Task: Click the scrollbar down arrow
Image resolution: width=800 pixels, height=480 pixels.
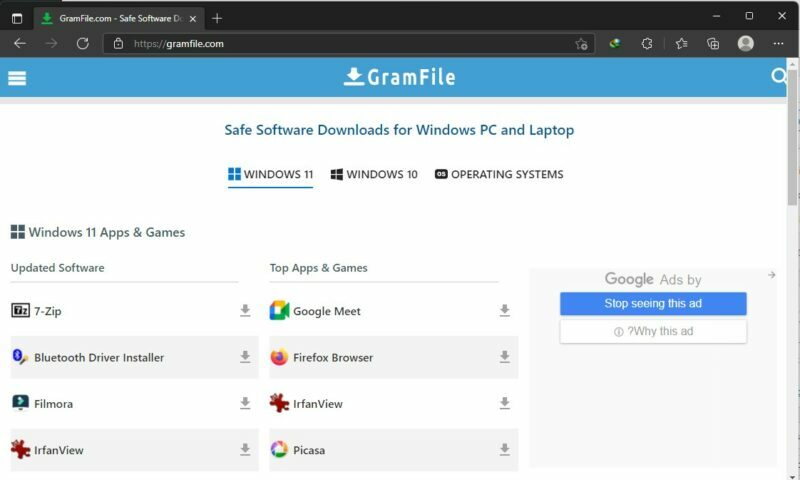Action: 792,475
